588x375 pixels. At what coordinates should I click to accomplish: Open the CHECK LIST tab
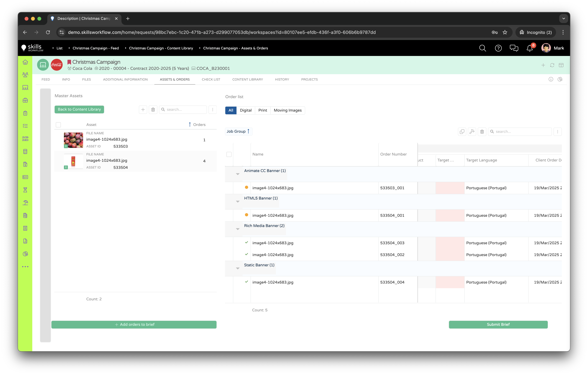(x=211, y=79)
